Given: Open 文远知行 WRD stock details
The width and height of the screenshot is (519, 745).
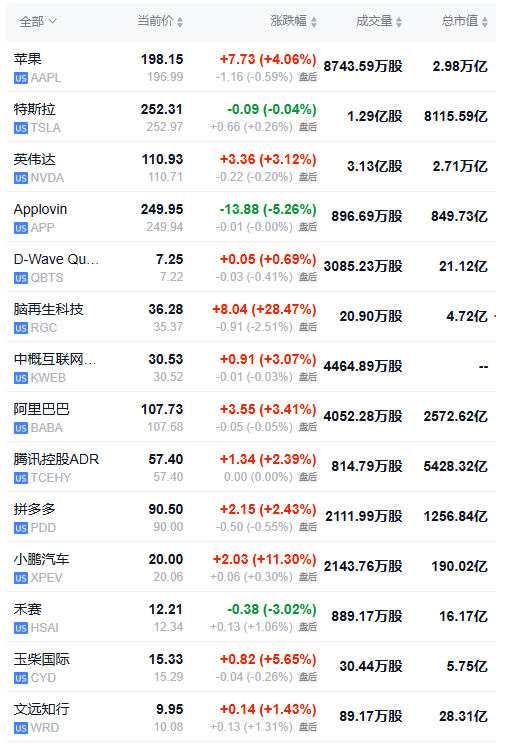Looking at the screenshot, I should (x=251, y=717).
